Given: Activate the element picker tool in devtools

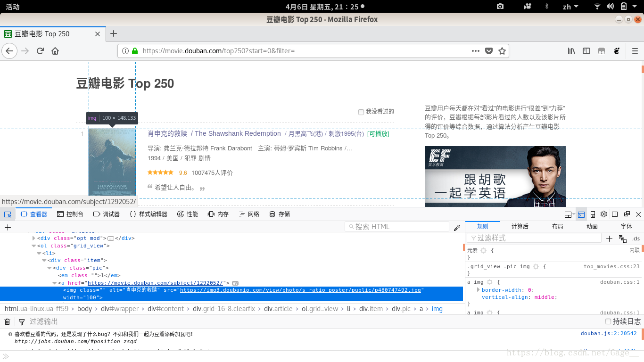Looking at the screenshot, I should click(8, 214).
